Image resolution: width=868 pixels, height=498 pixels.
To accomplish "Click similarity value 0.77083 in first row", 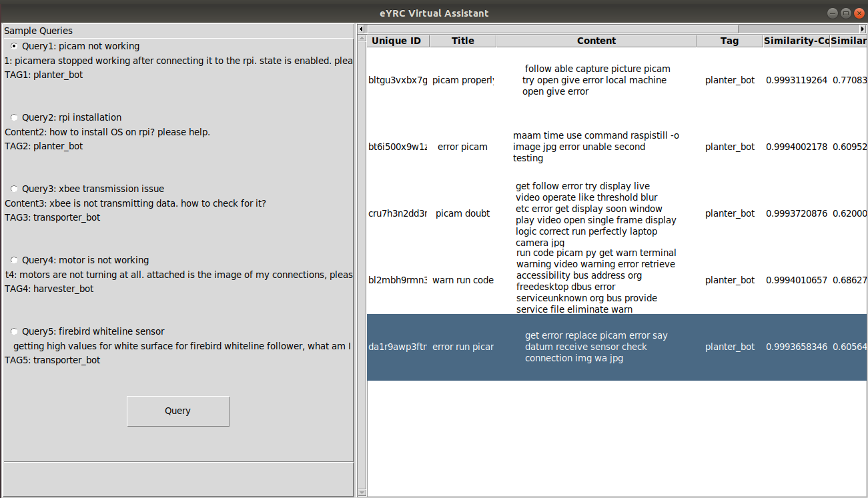I will tap(850, 80).
